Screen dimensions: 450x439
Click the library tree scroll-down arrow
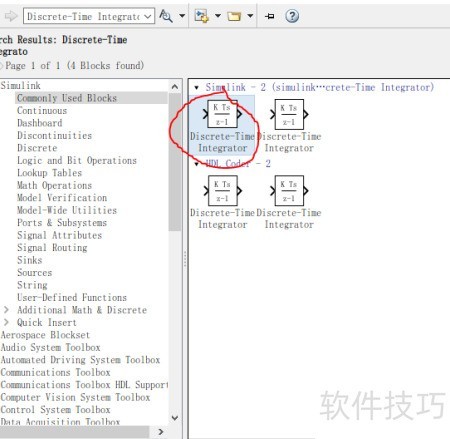coord(175,418)
